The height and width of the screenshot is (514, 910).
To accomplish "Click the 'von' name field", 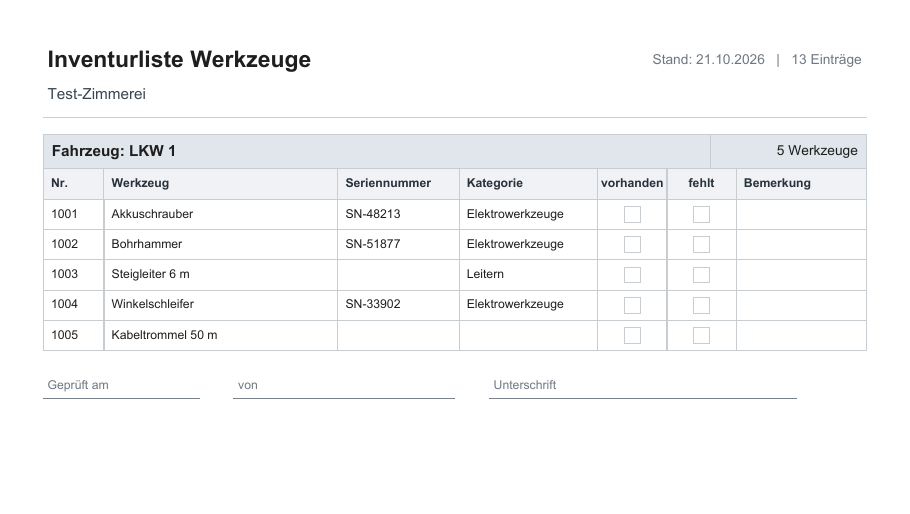I will coord(344,386).
